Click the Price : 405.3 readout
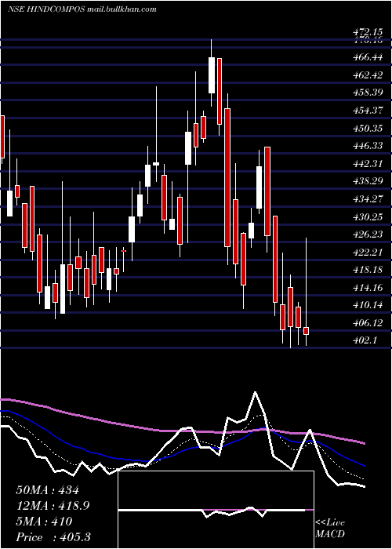Viewport: 392px width, 549px height. click(53, 537)
